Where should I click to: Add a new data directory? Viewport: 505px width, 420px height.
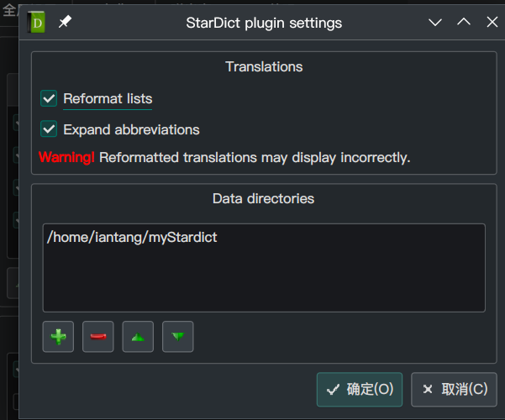[x=58, y=337]
